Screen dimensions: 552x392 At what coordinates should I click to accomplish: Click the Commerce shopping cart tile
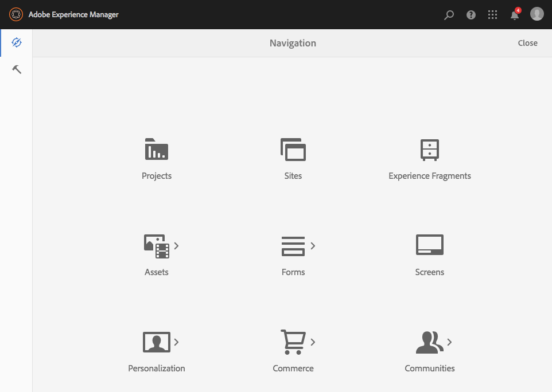pos(293,342)
